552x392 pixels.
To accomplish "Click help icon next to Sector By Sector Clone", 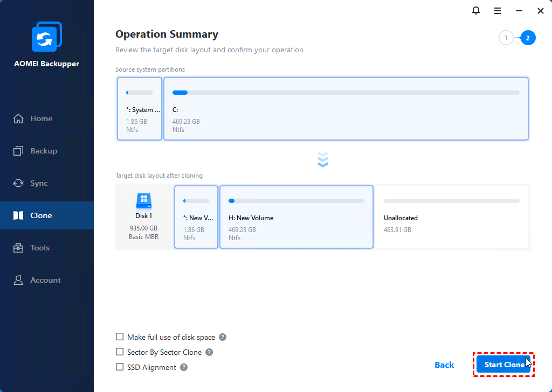I will pyautogui.click(x=209, y=352).
